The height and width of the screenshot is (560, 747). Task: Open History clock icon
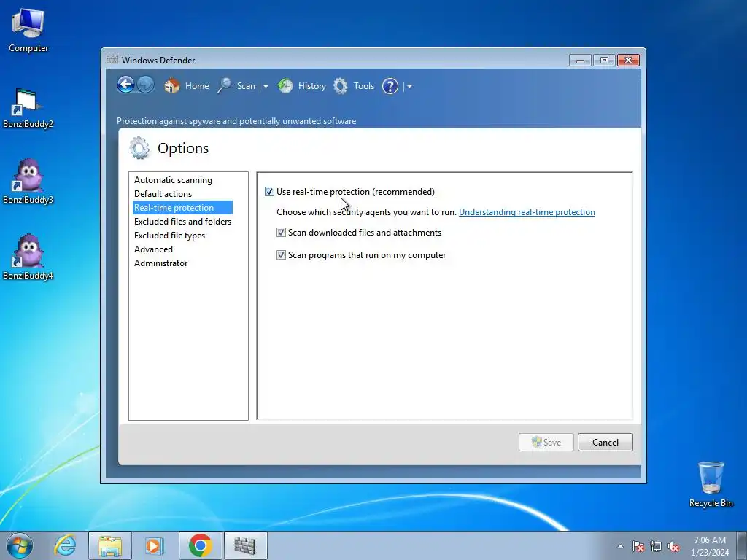[x=285, y=86]
